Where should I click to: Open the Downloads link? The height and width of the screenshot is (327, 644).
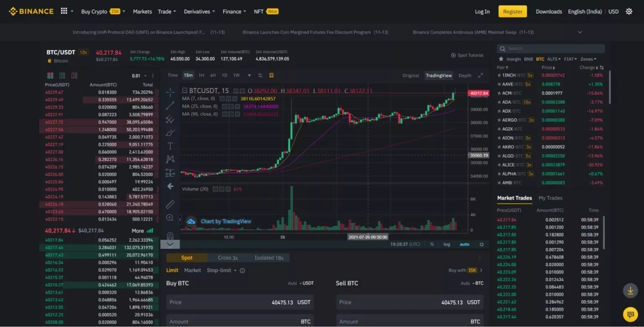[x=549, y=11]
